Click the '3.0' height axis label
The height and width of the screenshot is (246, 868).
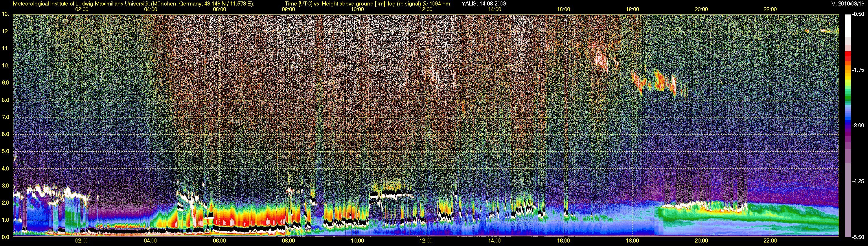(x=5, y=186)
